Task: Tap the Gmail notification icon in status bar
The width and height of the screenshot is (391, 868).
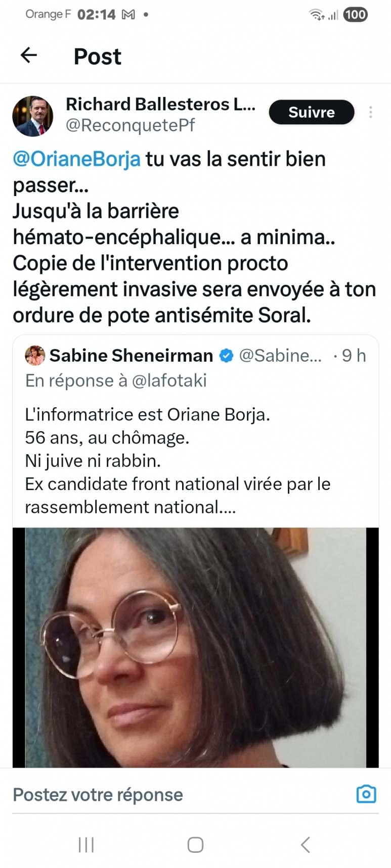Action: pos(128,15)
